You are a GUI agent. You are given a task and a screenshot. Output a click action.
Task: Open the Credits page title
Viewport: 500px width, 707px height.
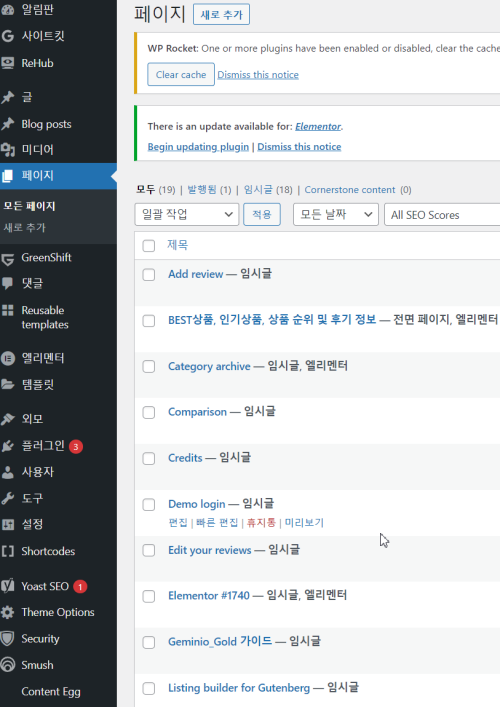[185, 458]
